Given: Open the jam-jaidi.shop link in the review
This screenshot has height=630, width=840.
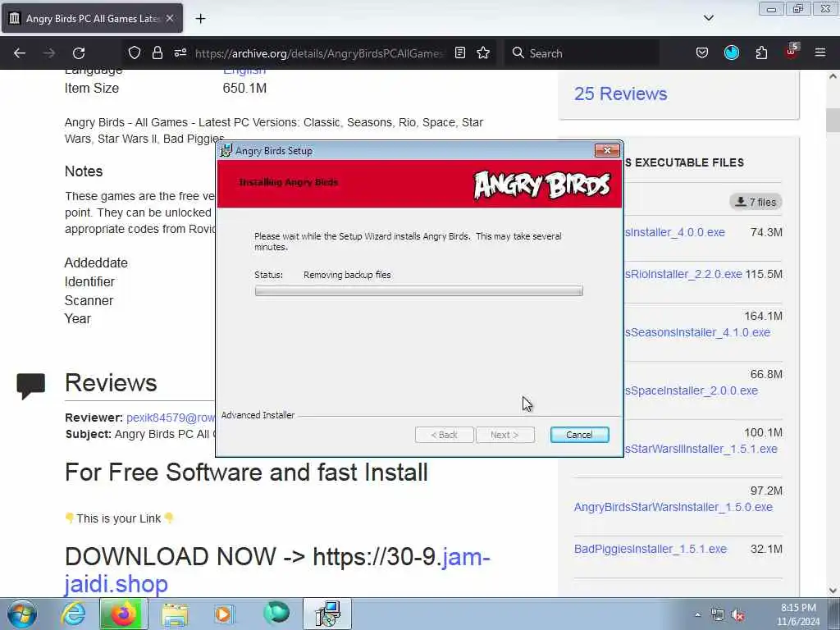Looking at the screenshot, I should pos(277,571).
